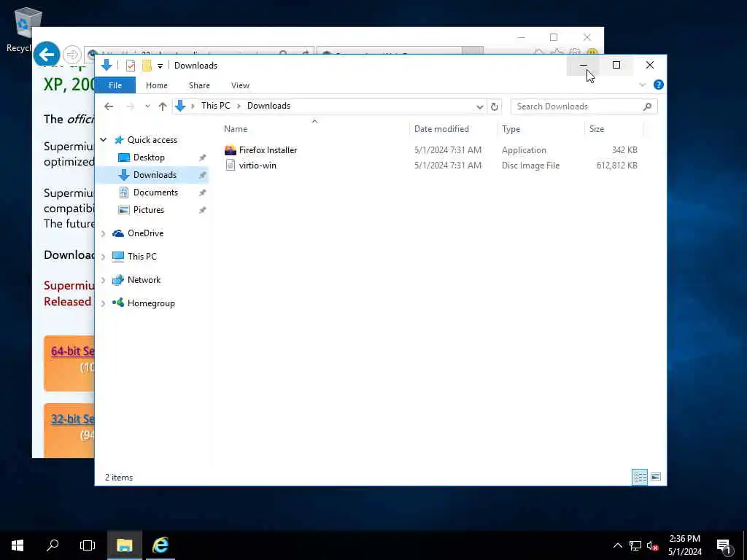Click 64-bit download link in browser
Viewport: 747px width, 560px height.
[73, 351]
